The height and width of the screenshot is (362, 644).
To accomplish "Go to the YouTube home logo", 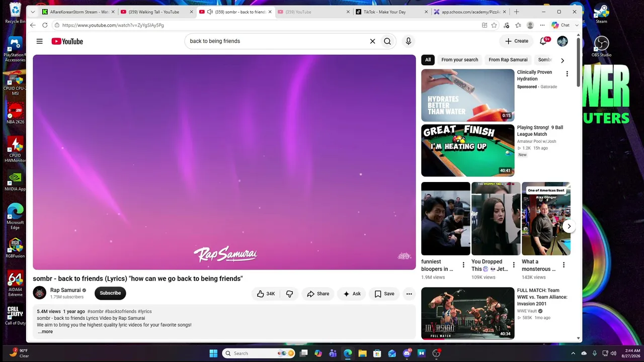I will tap(67, 41).
